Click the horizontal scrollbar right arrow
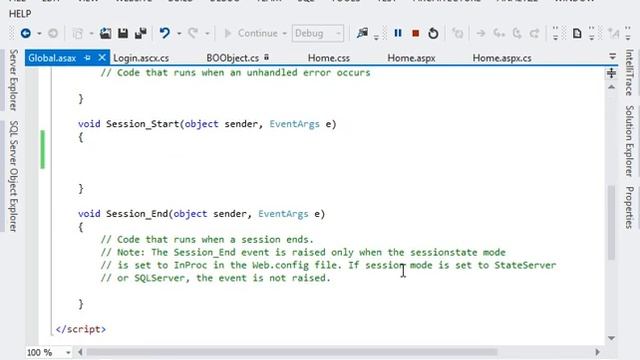 (x=598, y=352)
